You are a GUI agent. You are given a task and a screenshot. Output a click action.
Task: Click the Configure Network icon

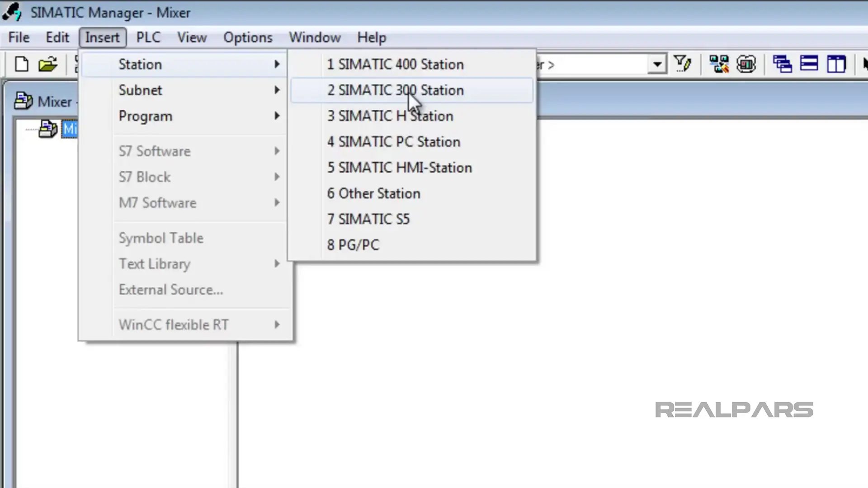click(x=719, y=64)
